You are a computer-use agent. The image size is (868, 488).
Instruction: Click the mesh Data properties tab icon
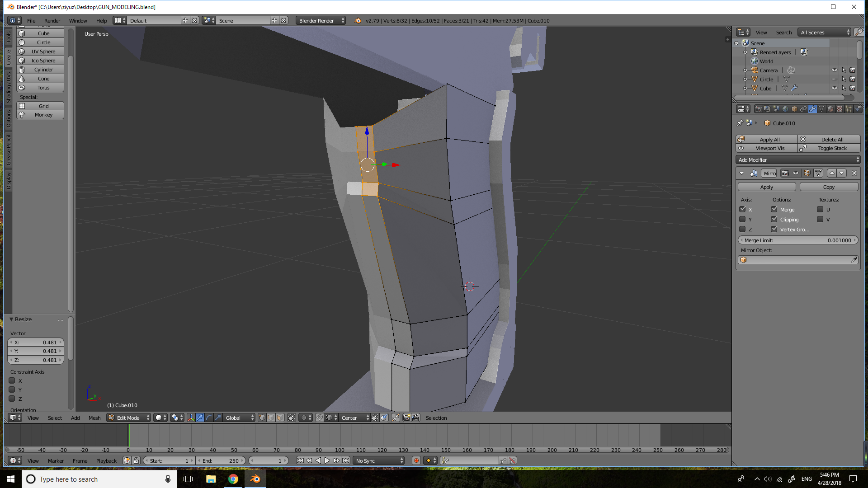pyautogui.click(x=821, y=109)
